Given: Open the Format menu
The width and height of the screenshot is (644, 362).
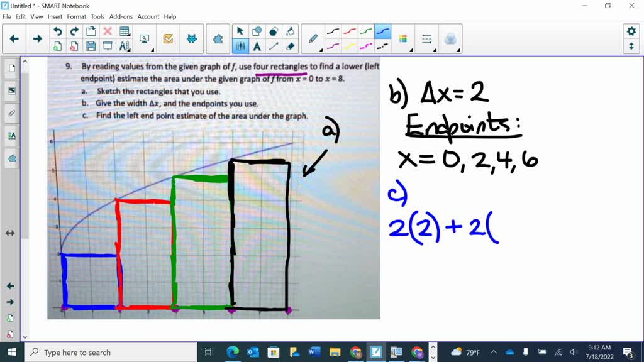Looking at the screenshot, I should pos(76,17).
